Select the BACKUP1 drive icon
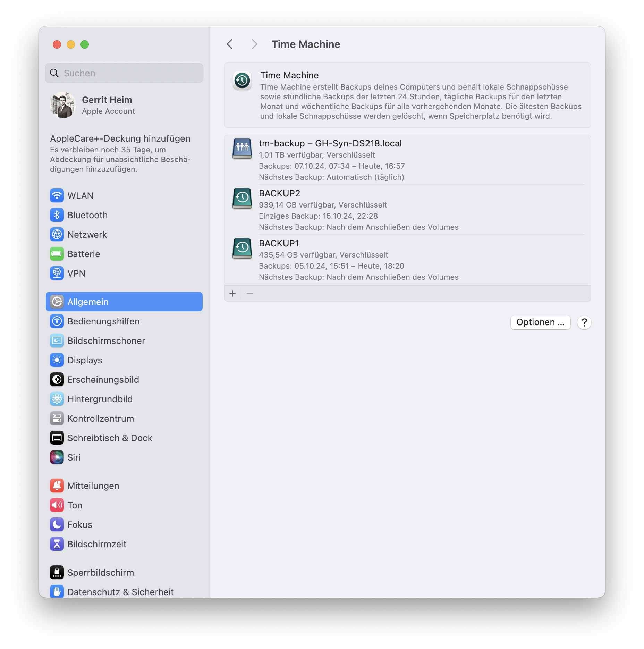This screenshot has width=644, height=649. click(x=242, y=248)
